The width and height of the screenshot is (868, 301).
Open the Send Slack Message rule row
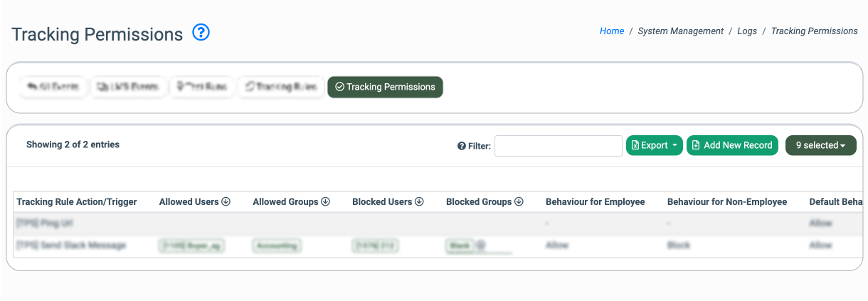71,245
